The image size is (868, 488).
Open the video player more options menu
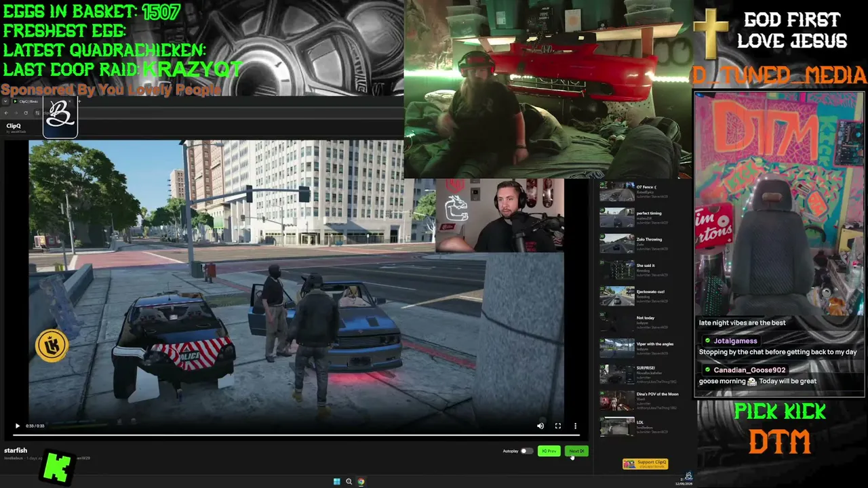[575, 426]
